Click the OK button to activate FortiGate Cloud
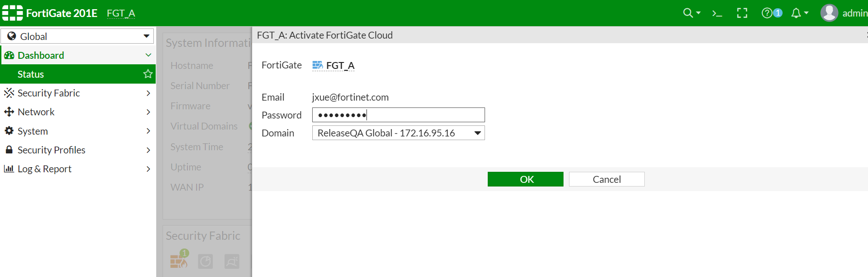 [525, 179]
